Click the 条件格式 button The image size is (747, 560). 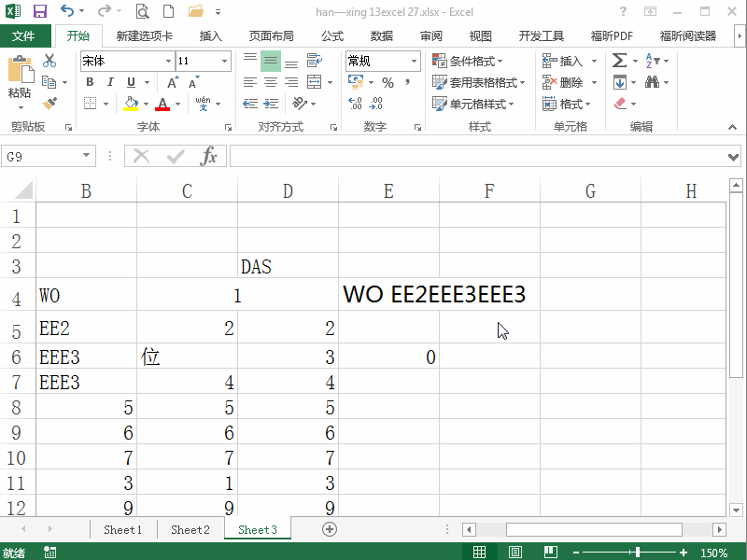coord(463,60)
